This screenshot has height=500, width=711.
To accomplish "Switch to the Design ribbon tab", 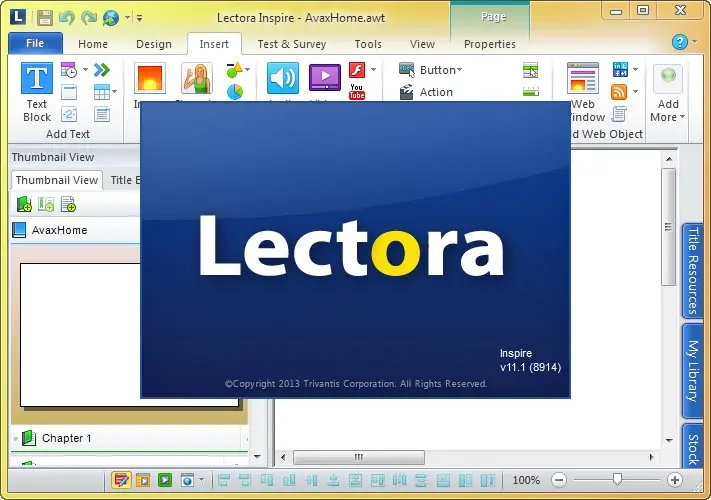I will tap(154, 44).
